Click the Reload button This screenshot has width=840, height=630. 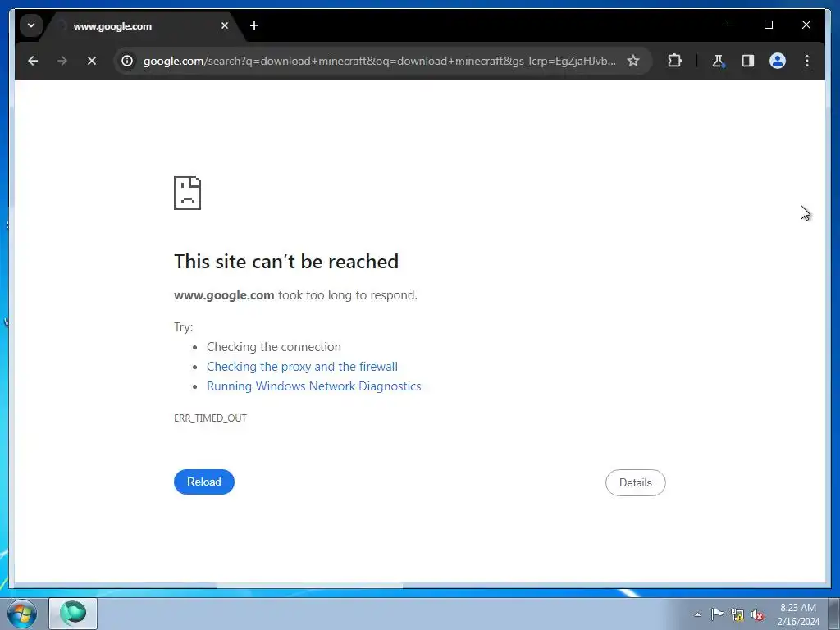tap(204, 482)
